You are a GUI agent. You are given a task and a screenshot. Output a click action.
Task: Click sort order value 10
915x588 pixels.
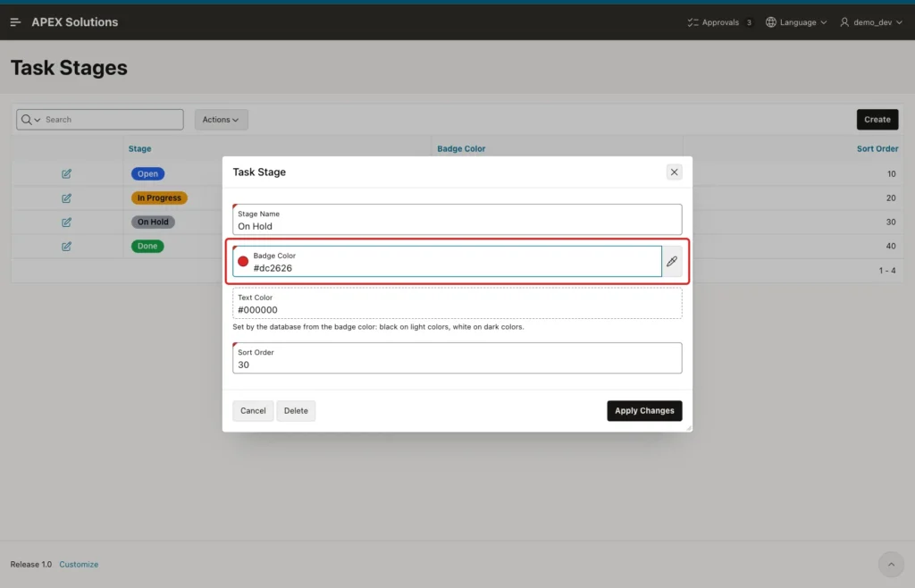pyautogui.click(x=891, y=174)
